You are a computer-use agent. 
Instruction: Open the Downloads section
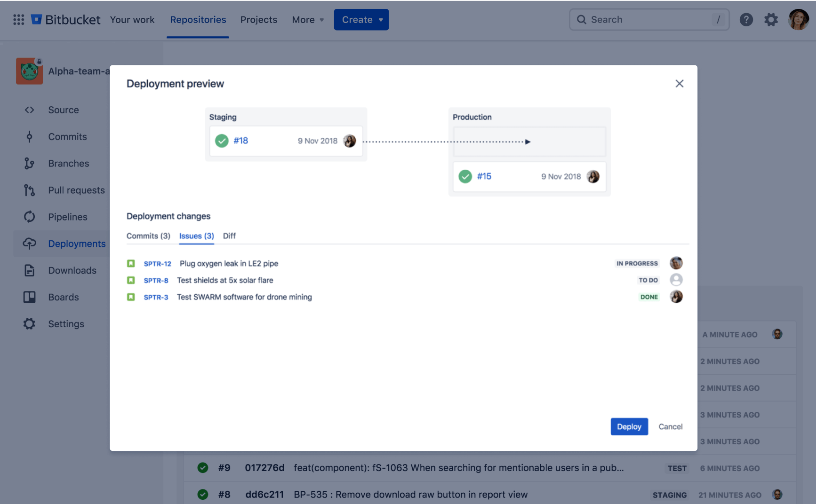coord(72,270)
